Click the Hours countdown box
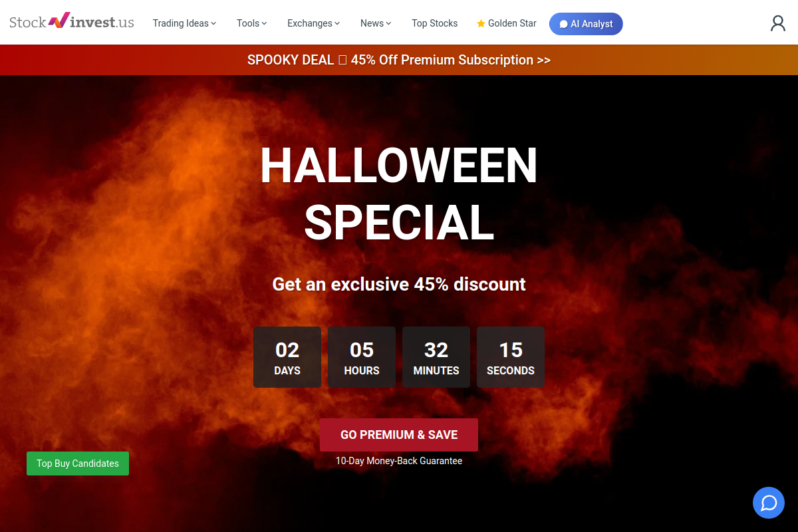The width and height of the screenshot is (798, 532). point(362,357)
